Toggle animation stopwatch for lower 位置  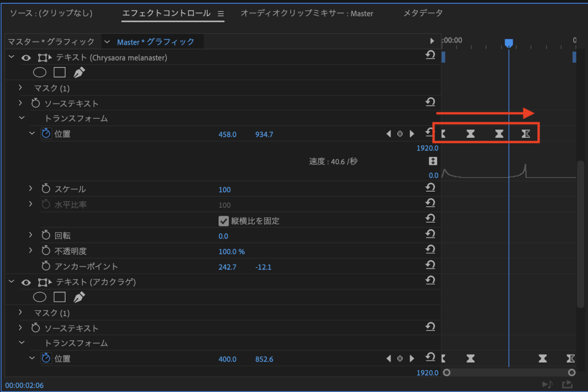point(46,358)
